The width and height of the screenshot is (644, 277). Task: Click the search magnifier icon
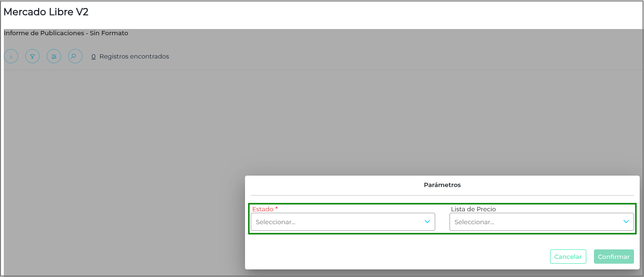pos(75,57)
